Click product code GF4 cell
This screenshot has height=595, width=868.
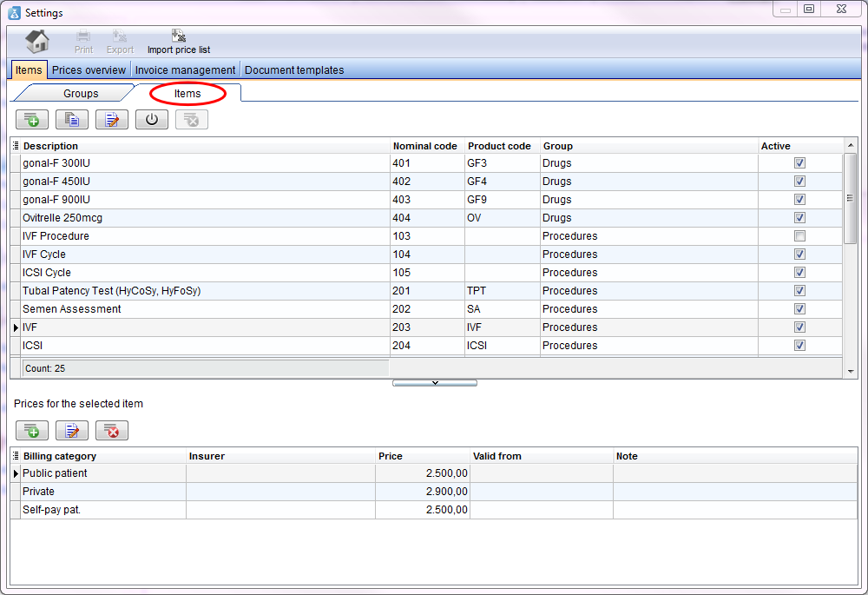tap(503, 182)
